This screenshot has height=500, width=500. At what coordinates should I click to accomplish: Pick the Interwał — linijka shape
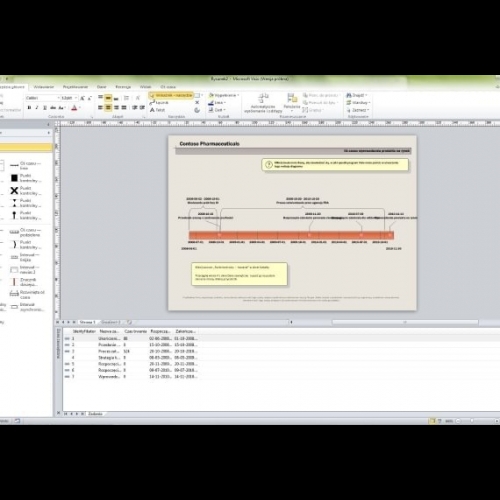[25, 257]
